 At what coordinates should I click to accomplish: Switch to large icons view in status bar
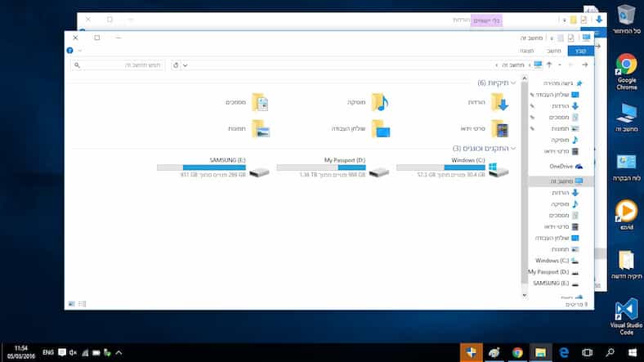[x=71, y=303]
